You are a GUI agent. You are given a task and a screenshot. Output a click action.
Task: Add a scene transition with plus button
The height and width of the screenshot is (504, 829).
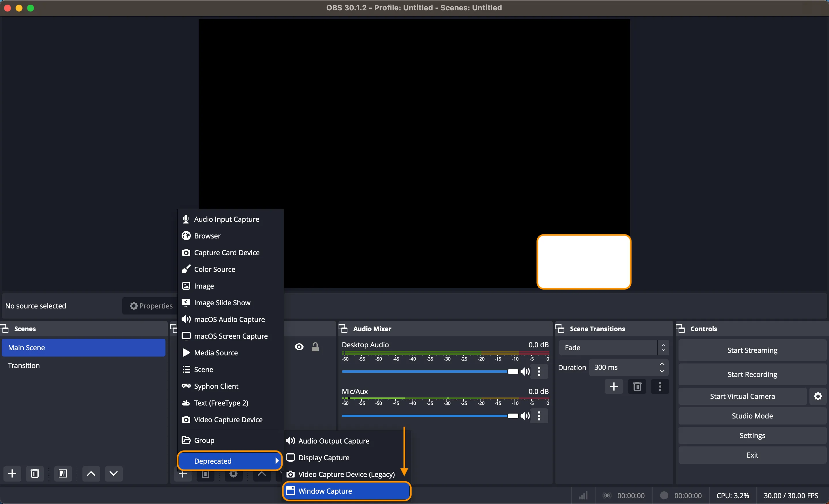(x=614, y=386)
